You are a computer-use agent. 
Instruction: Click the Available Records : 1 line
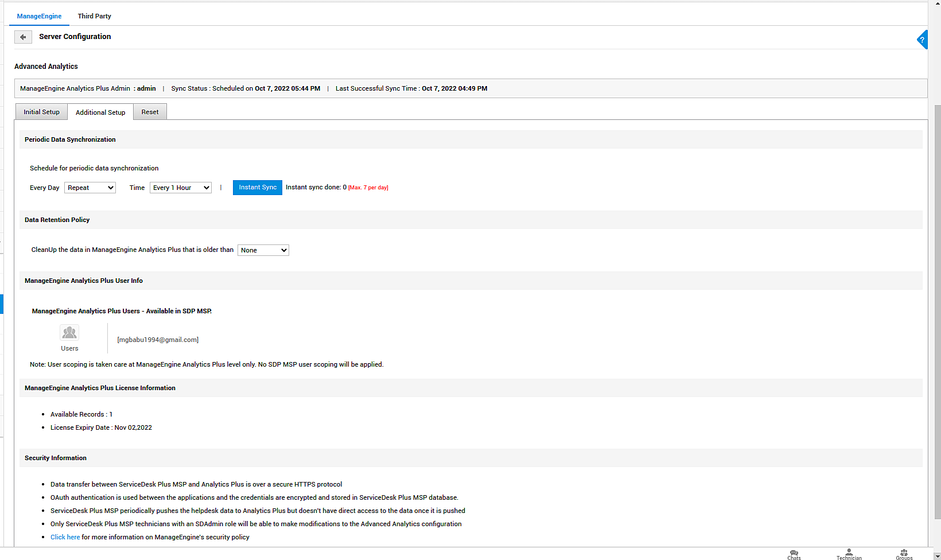point(81,414)
